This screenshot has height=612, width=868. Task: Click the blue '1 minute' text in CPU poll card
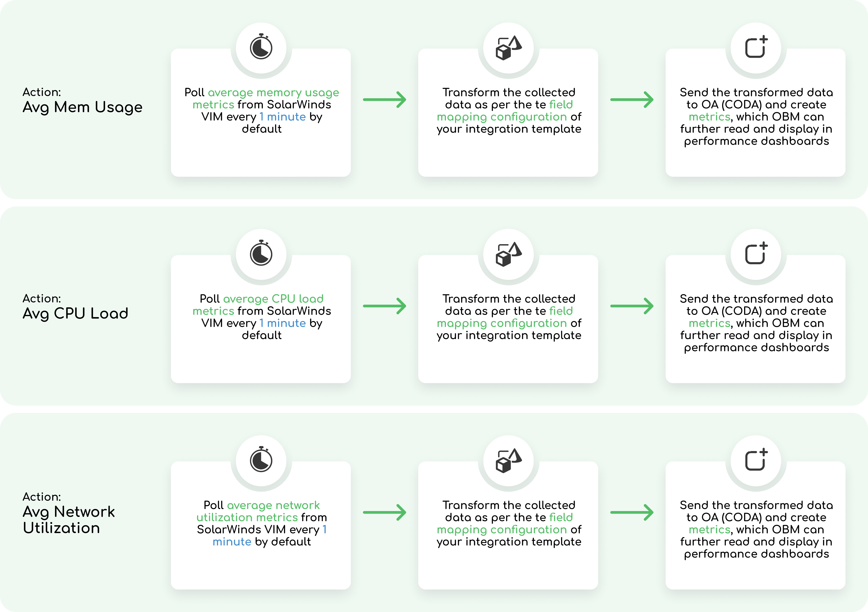[282, 323]
